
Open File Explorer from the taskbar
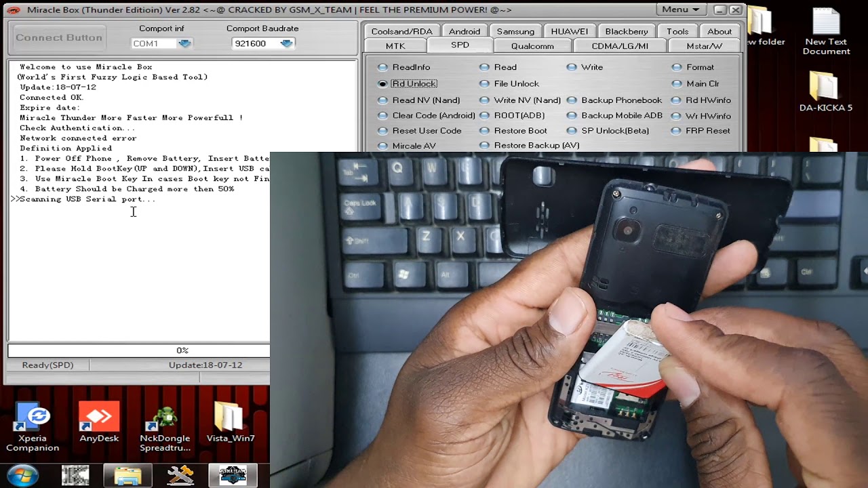(127, 476)
